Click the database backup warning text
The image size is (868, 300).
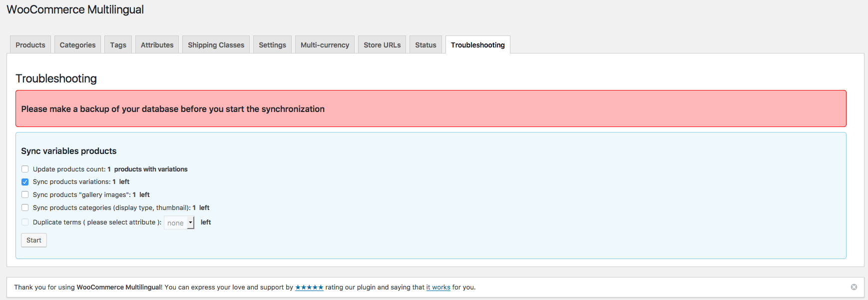click(173, 109)
